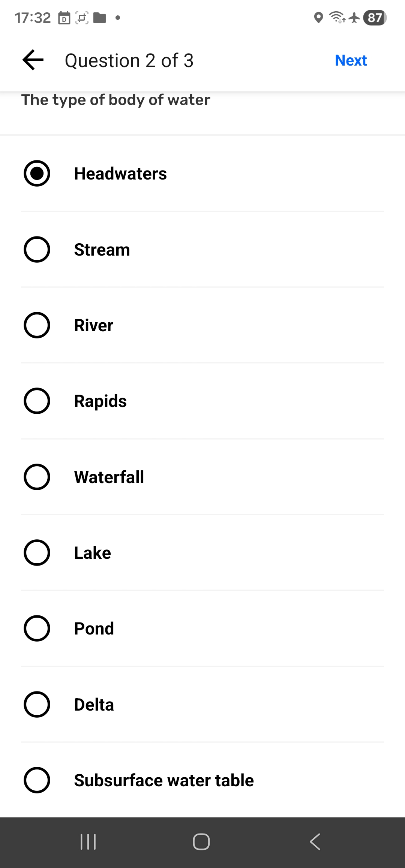405x868 pixels.
Task: Tap the calendar notification icon
Action: (64, 18)
